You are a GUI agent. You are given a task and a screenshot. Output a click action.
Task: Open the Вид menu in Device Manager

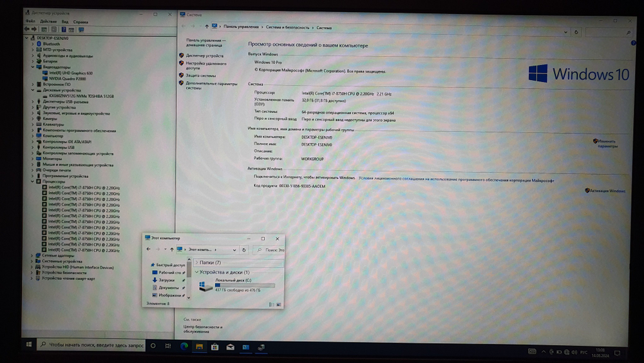[x=65, y=22]
